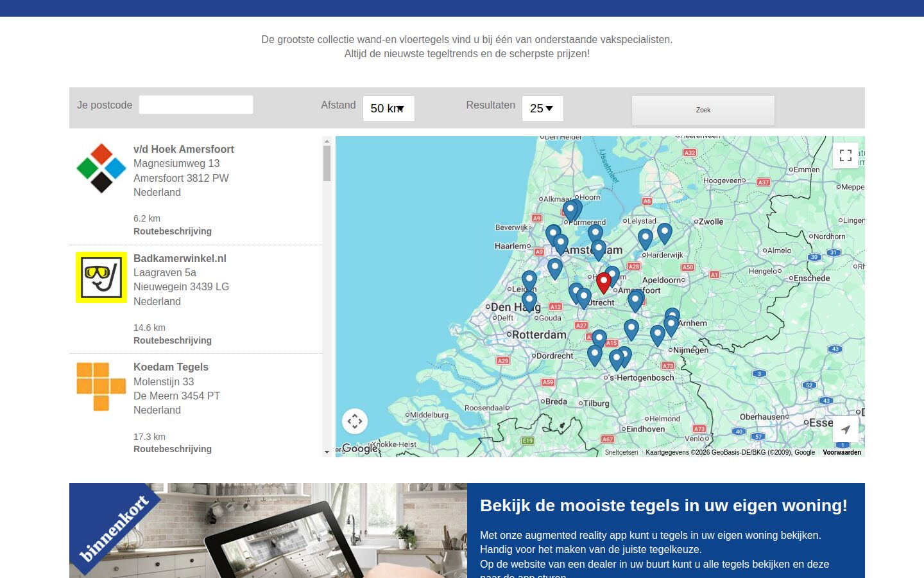Select the red map pin near Amersfoort
The width and height of the screenshot is (924, 578).
603,283
